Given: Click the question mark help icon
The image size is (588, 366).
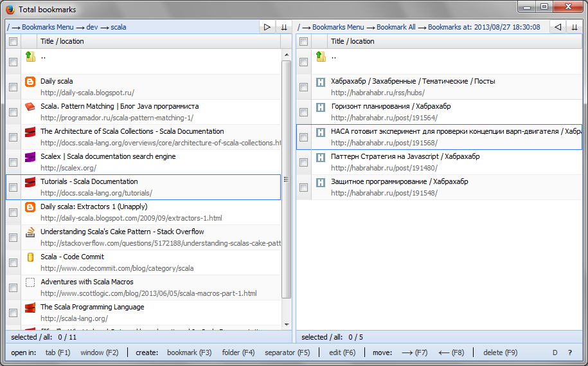Looking at the screenshot, I should click(x=570, y=352).
